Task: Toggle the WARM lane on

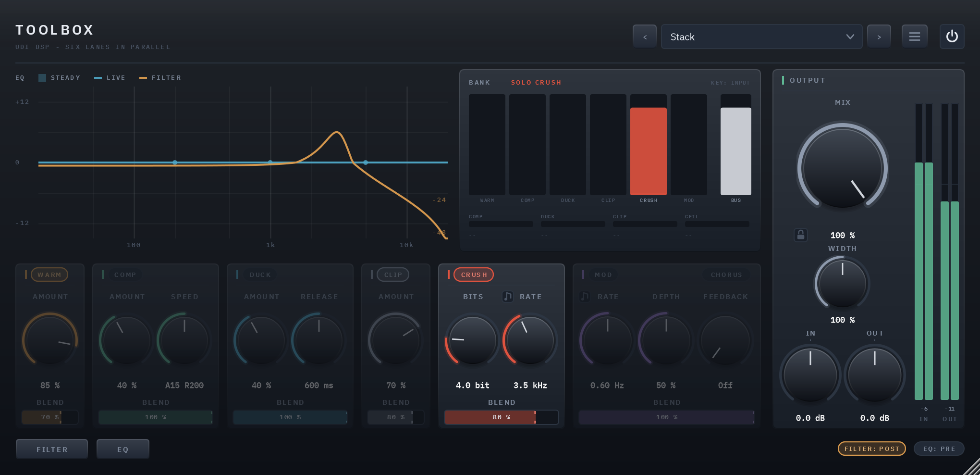Action: point(49,275)
